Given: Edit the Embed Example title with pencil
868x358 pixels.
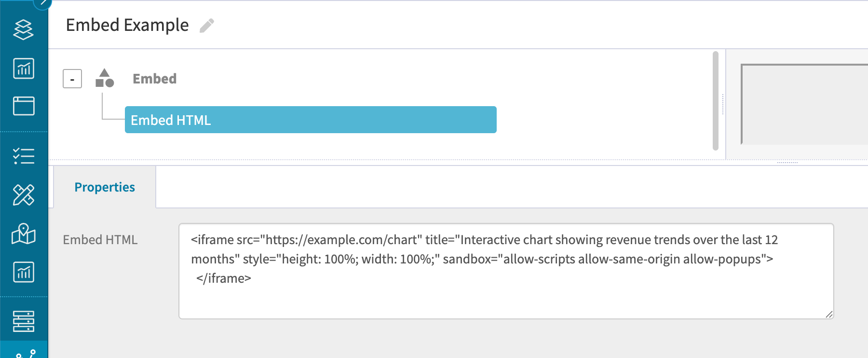Looking at the screenshot, I should 207,26.
